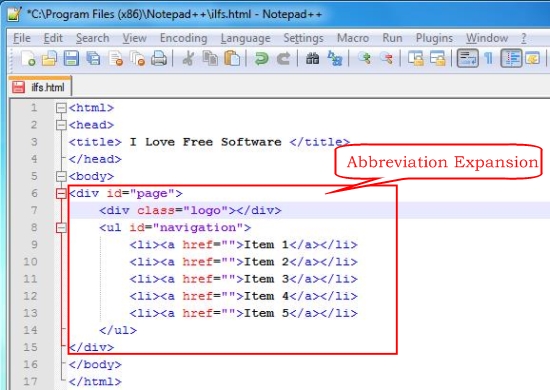Toggle the Show Indent Guide button
550x390 pixels.
pos(511,58)
